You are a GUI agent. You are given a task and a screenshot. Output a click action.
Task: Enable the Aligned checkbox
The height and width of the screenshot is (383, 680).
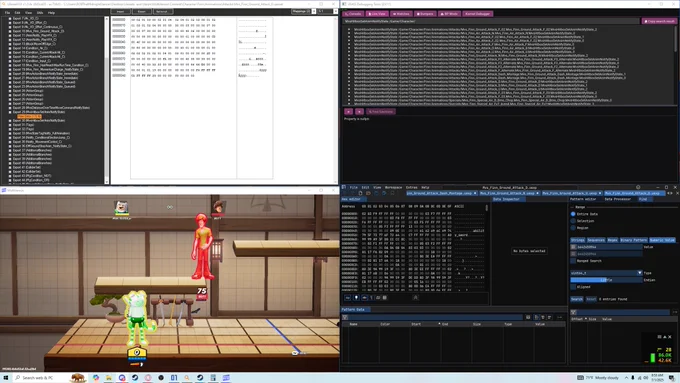click(573, 287)
